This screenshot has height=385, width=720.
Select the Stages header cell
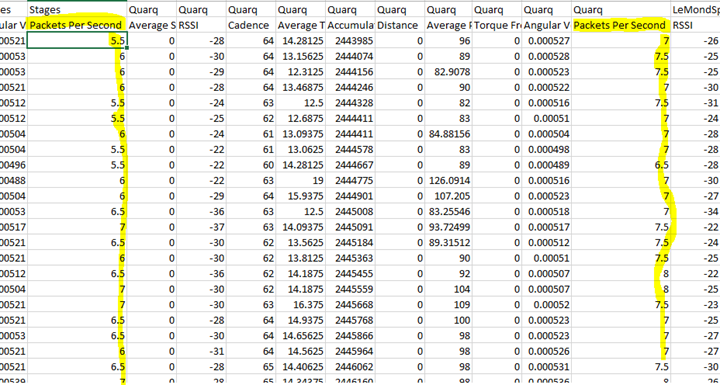pyautogui.click(x=77, y=10)
